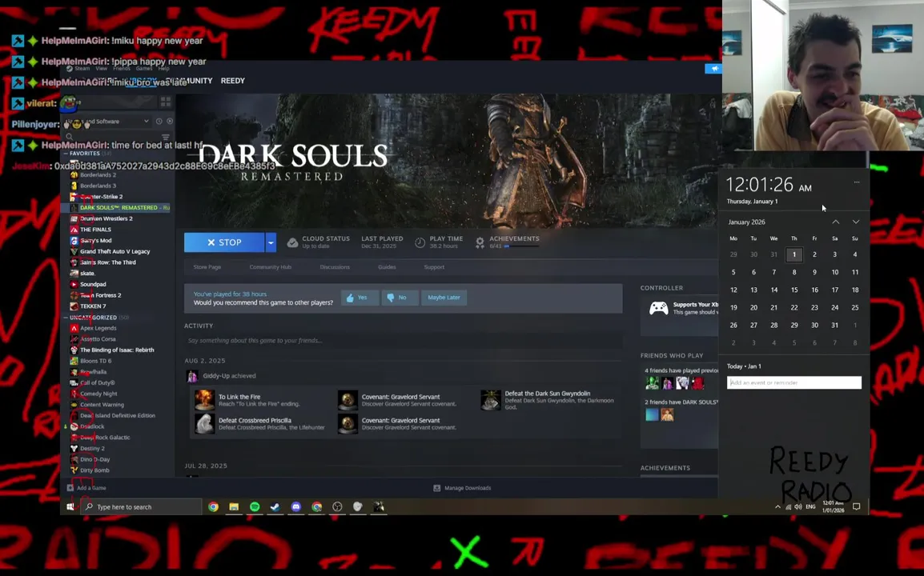Open the Help menu

(164, 68)
